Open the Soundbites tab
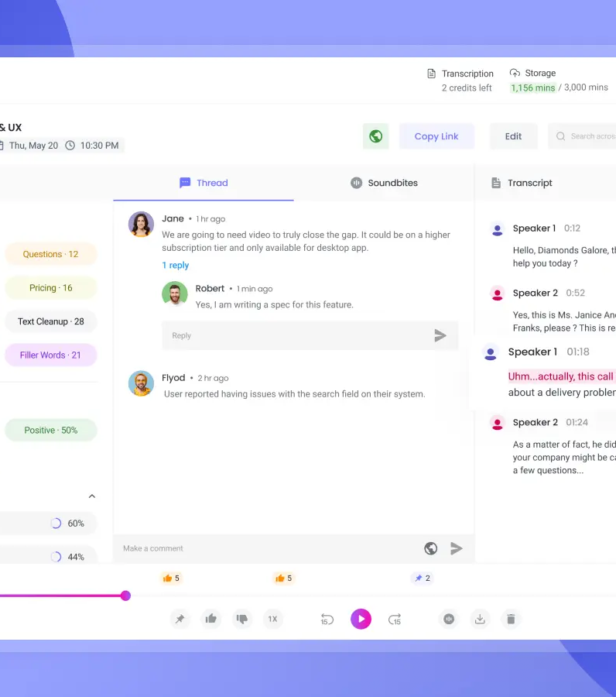Screen dimensions: 616x697 (384, 183)
